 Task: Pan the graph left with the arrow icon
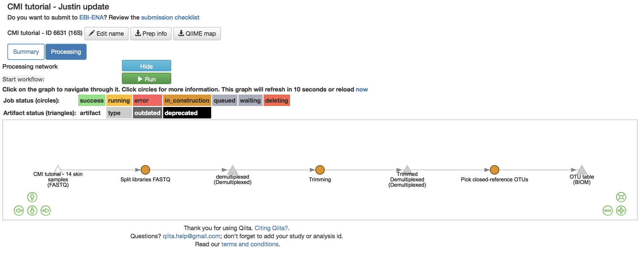coord(19,211)
